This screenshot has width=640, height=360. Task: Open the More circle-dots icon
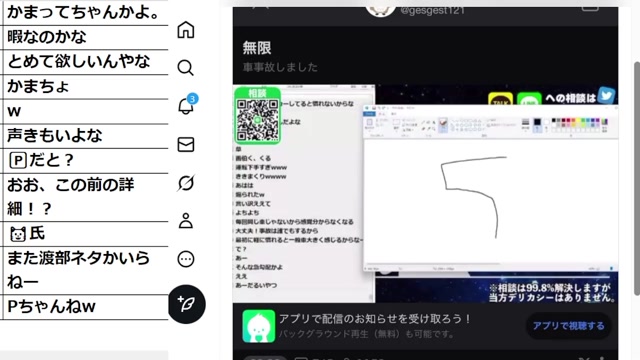click(x=186, y=259)
